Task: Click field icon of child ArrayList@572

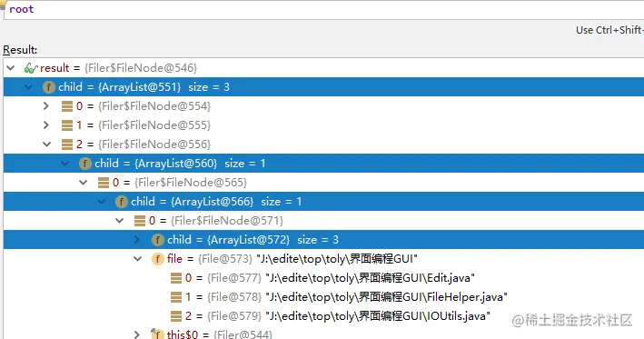Action: [x=158, y=240]
